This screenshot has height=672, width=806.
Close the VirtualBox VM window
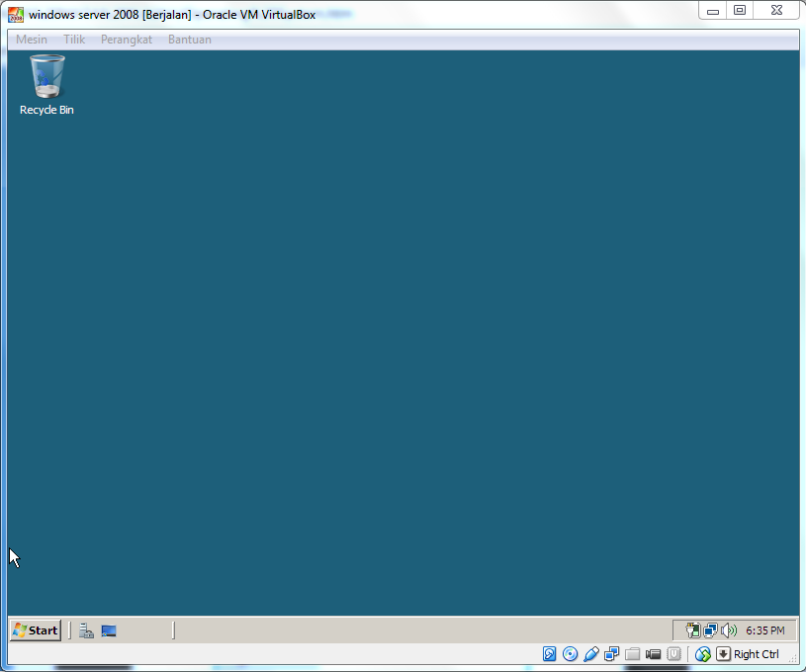pos(776,11)
